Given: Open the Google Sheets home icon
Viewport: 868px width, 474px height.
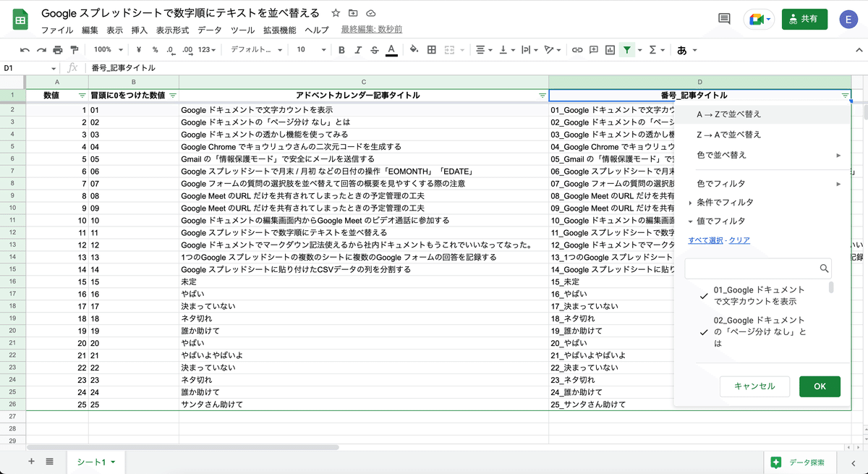Looking at the screenshot, I should pos(20,21).
